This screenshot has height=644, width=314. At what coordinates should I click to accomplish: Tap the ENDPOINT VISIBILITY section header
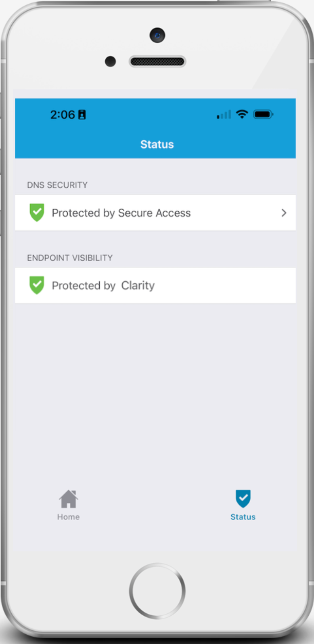point(70,258)
